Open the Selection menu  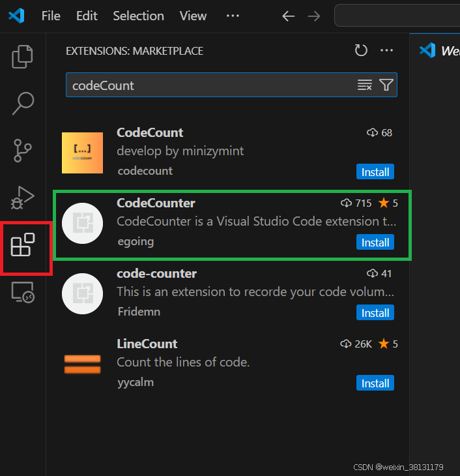point(138,16)
